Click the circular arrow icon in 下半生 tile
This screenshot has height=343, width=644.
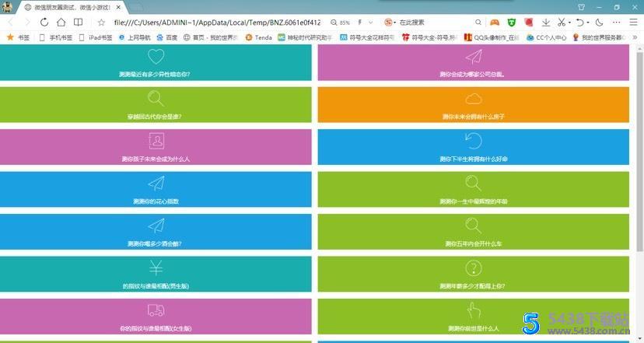point(474,141)
